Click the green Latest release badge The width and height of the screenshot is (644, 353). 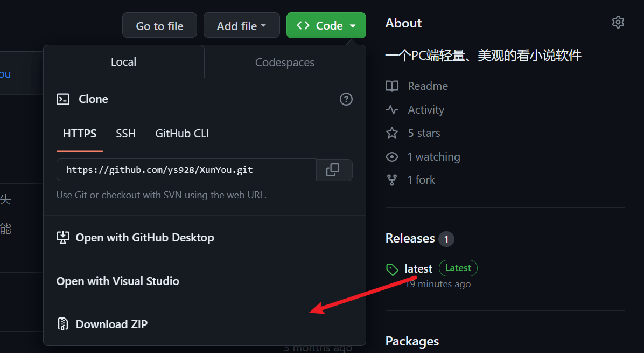[x=458, y=268]
